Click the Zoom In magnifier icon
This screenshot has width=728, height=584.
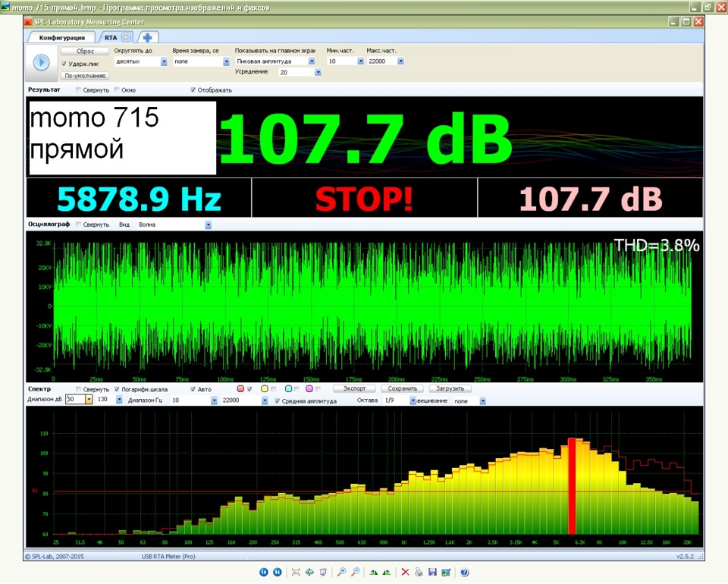341,572
